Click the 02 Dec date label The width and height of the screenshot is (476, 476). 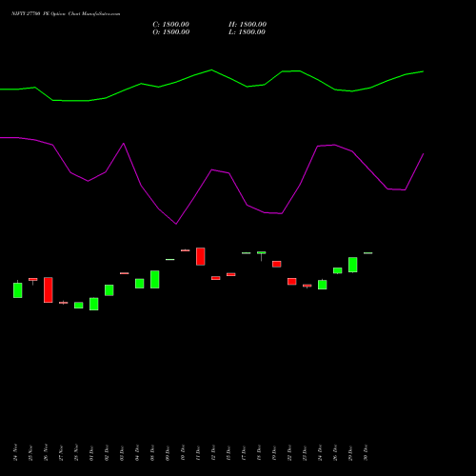tap(107, 452)
